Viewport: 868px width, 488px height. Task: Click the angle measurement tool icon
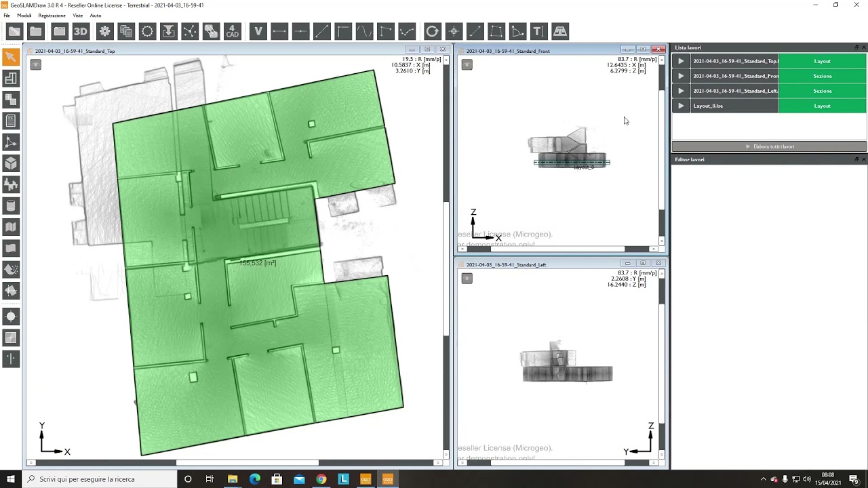pyautogui.click(x=517, y=31)
